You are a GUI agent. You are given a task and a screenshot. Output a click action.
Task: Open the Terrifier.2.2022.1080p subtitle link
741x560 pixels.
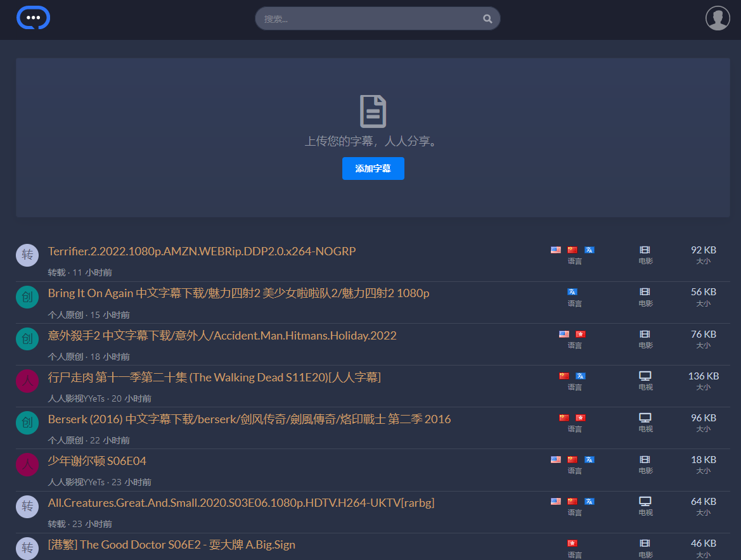pyautogui.click(x=202, y=251)
